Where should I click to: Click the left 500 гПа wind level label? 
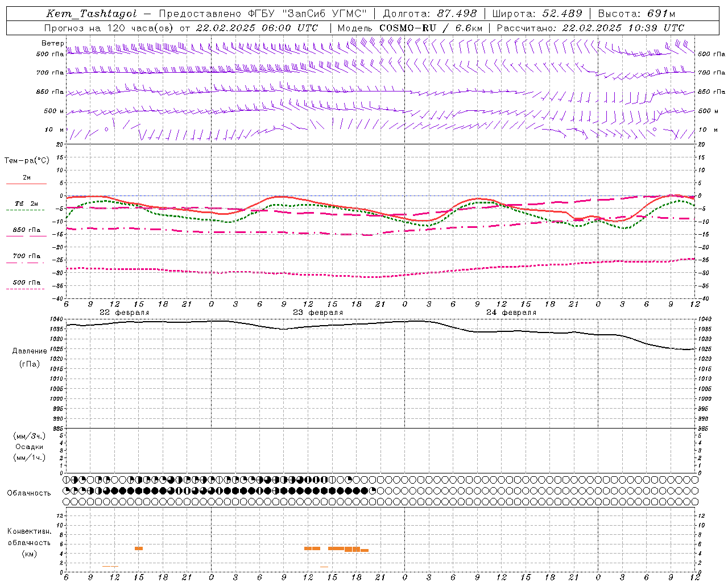50,54
